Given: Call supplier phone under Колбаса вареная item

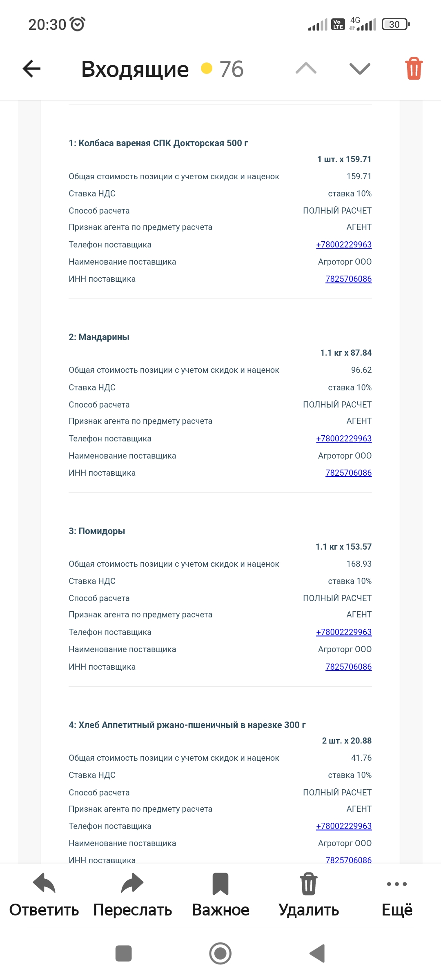Looking at the screenshot, I should click(344, 245).
